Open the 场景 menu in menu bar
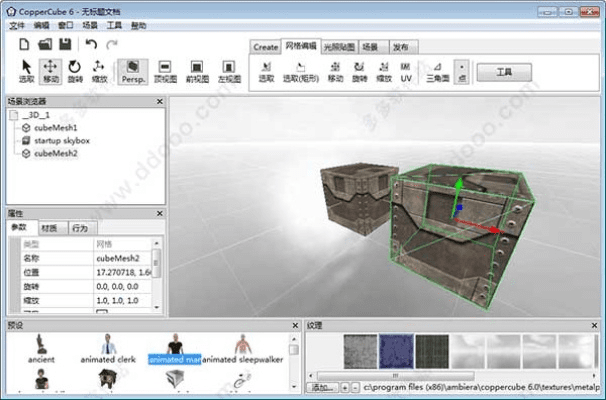Image resolution: width=606 pixels, height=400 pixels. tap(89, 24)
